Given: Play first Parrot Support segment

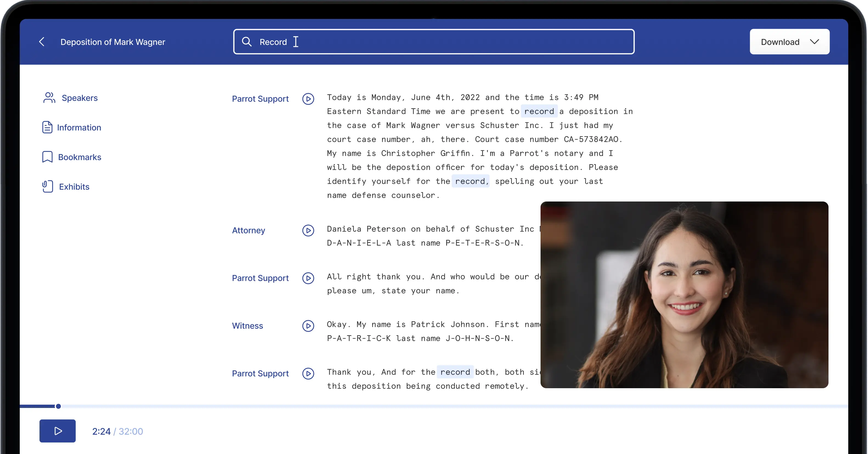Looking at the screenshot, I should 308,99.
